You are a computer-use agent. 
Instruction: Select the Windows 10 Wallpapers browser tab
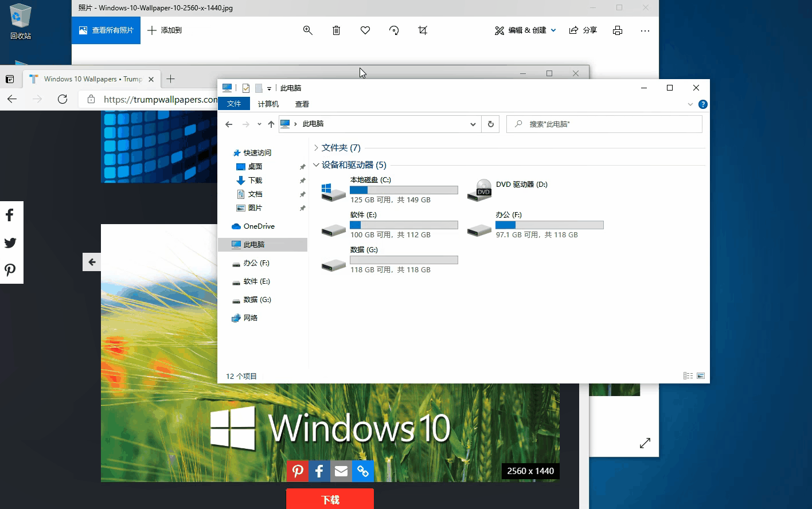click(x=92, y=79)
